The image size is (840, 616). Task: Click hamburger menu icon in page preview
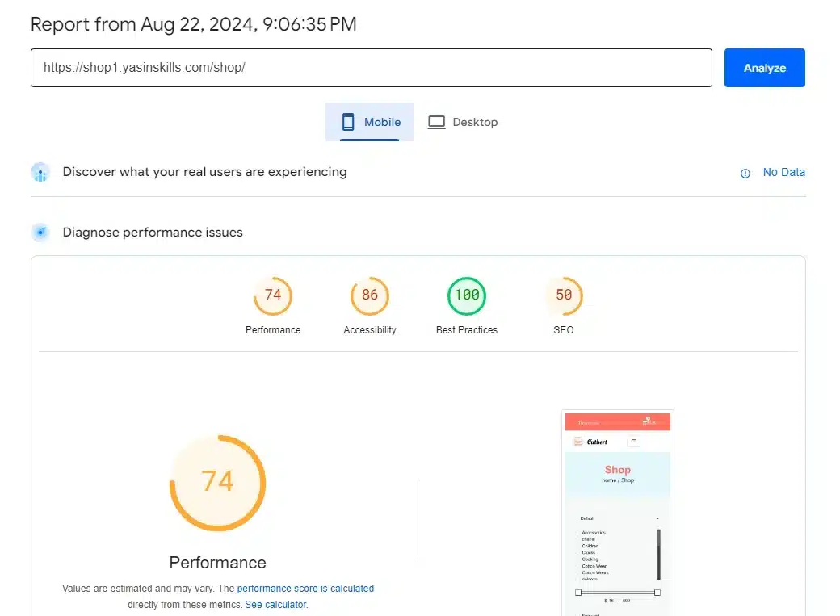tap(633, 442)
